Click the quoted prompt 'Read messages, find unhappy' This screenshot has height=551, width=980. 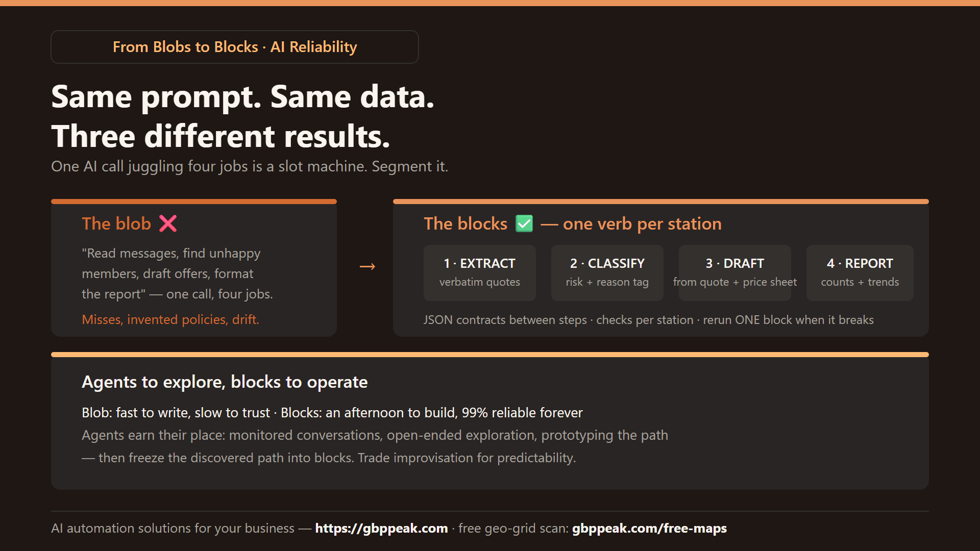(x=171, y=253)
